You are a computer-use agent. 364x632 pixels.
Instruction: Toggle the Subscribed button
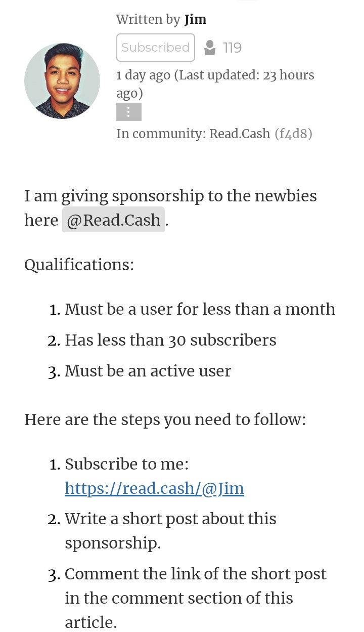point(156,48)
